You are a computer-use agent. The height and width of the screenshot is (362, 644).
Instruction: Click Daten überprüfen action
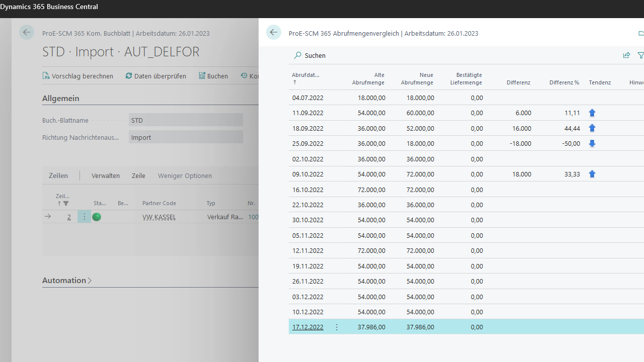tap(156, 76)
